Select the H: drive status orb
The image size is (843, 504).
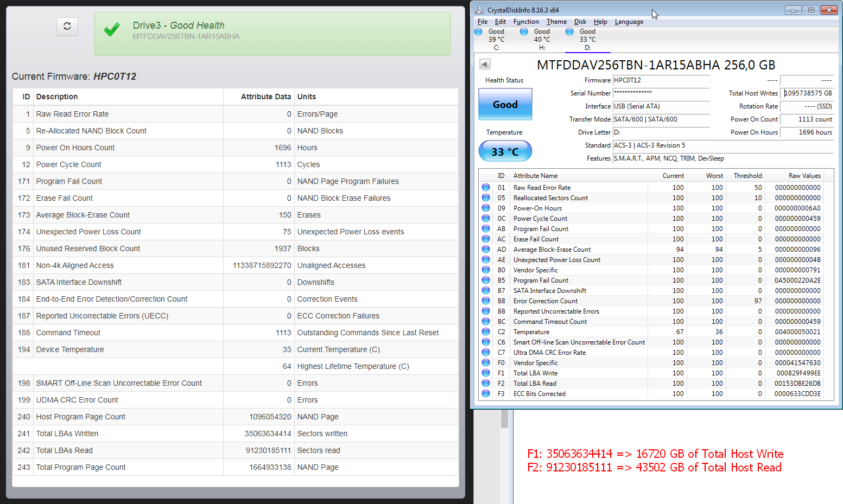524,32
